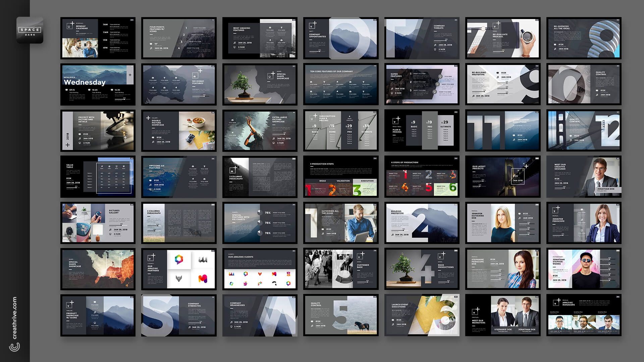
Task: Click plus icon on Wednesday slide
Action: pos(130,75)
